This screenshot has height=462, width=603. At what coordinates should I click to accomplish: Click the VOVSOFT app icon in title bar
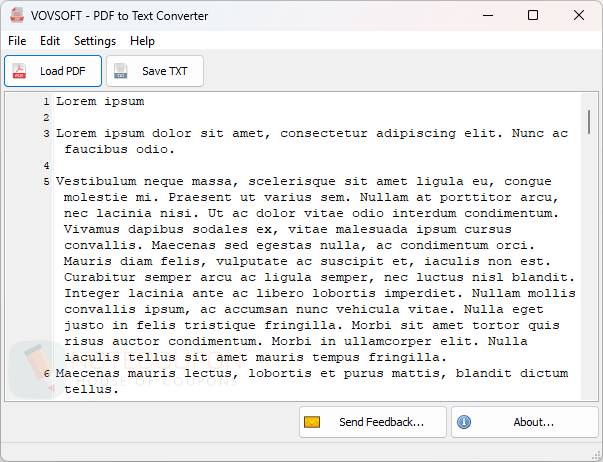(x=17, y=15)
